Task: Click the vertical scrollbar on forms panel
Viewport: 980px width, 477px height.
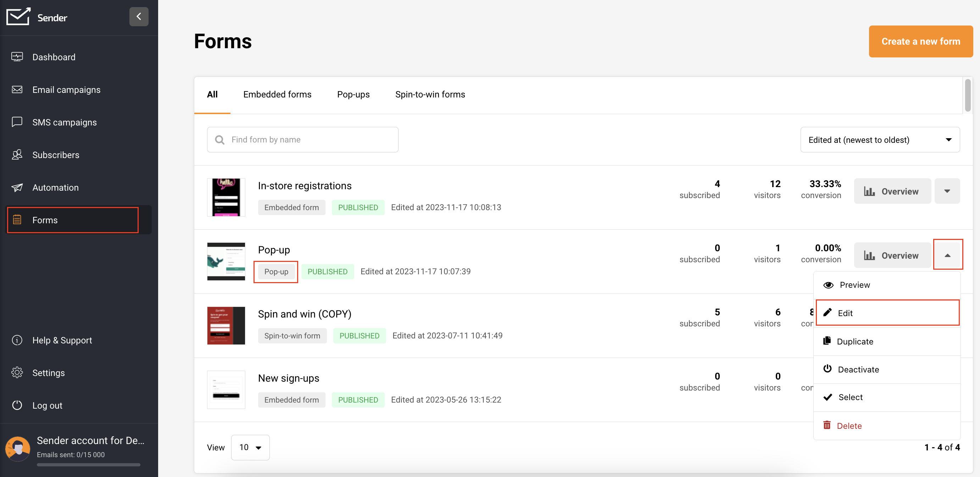Action: (x=968, y=95)
